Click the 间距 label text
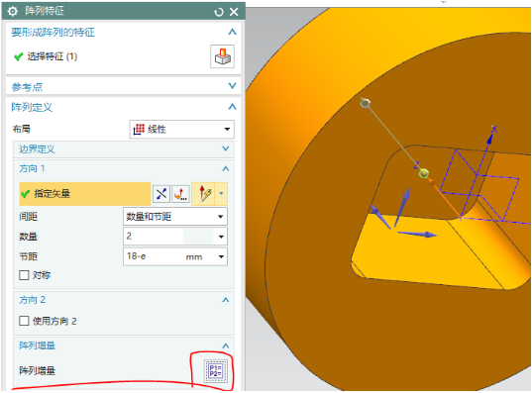Screen dimensions: 532x393 pos(28,217)
